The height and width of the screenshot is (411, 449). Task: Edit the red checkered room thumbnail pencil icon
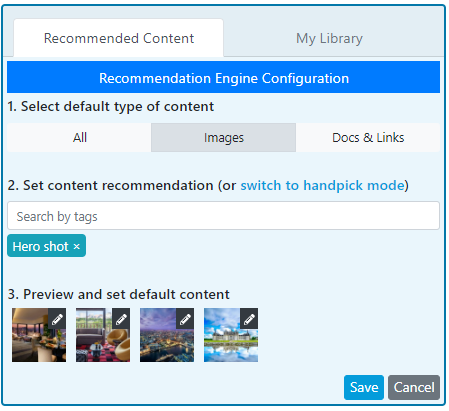(x=121, y=319)
